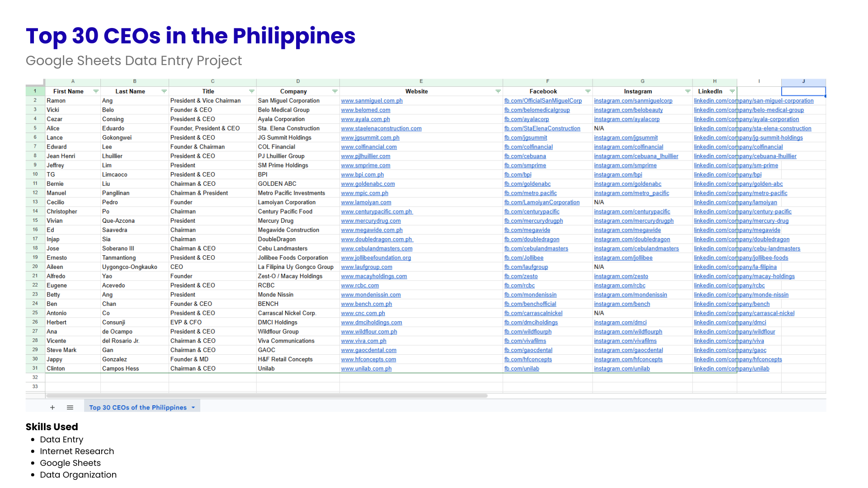Select cell 'Founder, President & CEO'
Viewport: 868px width, 488px height.
point(212,129)
